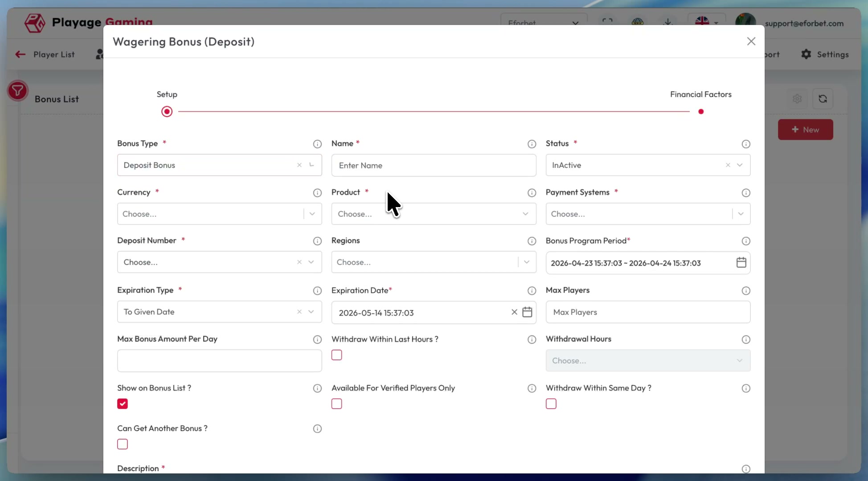Enable Available For Verified Players Only

(337, 404)
